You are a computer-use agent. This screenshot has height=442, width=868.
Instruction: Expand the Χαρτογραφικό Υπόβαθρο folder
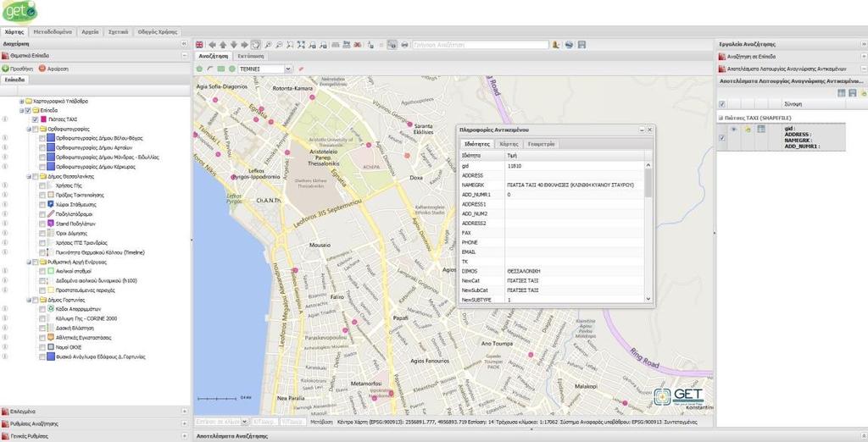pos(21,102)
